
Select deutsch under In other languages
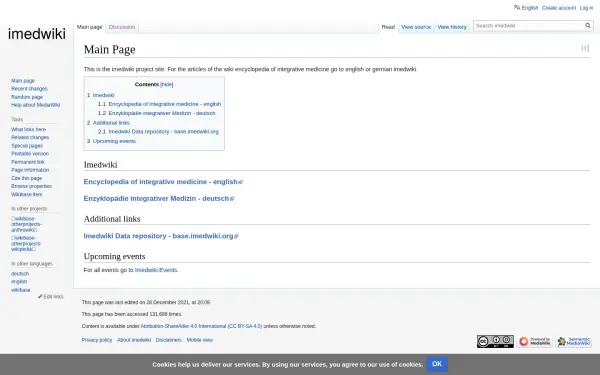point(20,274)
